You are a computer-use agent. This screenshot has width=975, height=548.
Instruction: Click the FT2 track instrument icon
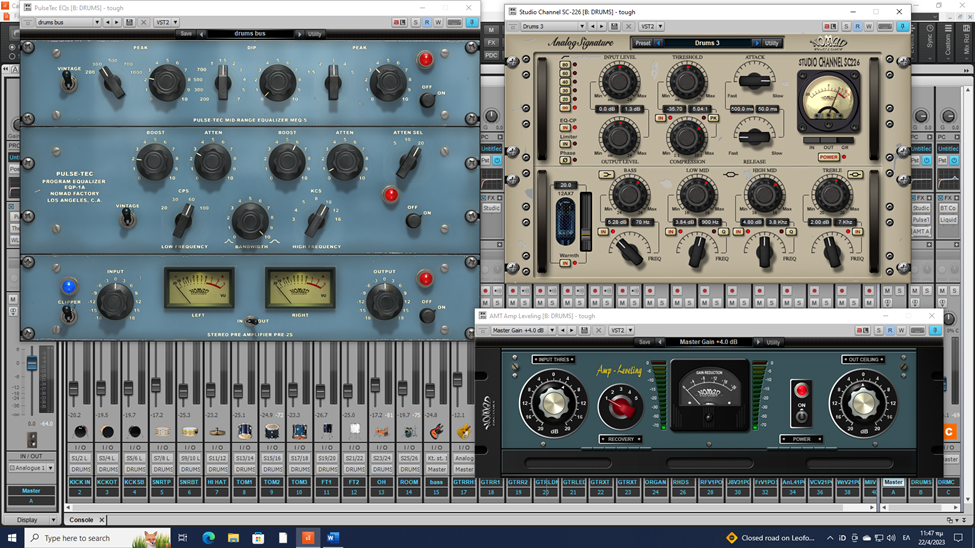coord(354,431)
